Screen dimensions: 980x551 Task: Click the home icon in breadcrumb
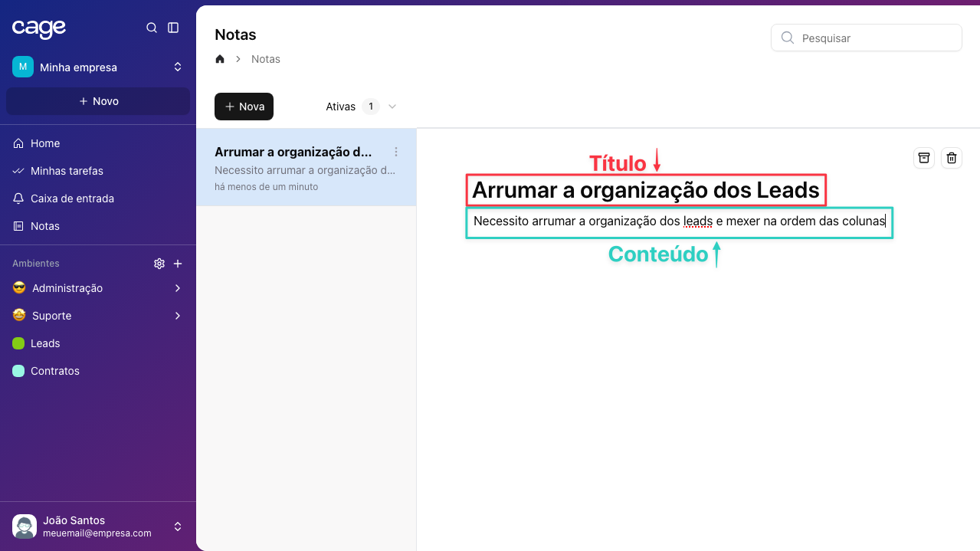click(x=220, y=59)
